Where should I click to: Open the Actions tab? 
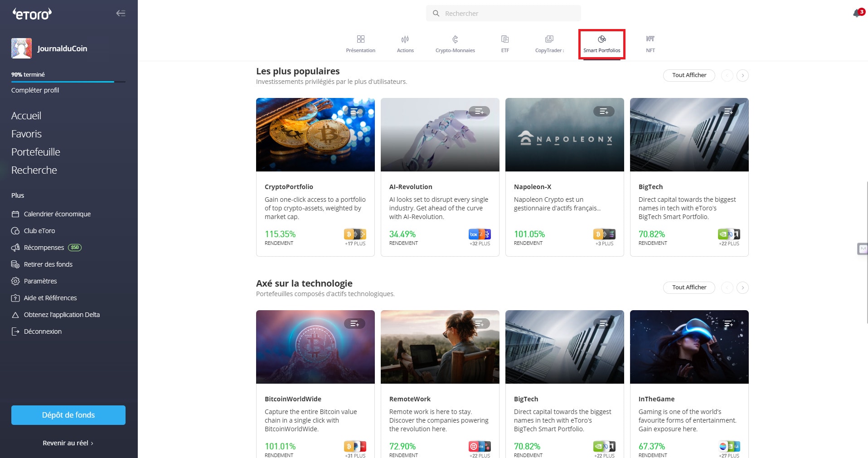[x=405, y=44]
